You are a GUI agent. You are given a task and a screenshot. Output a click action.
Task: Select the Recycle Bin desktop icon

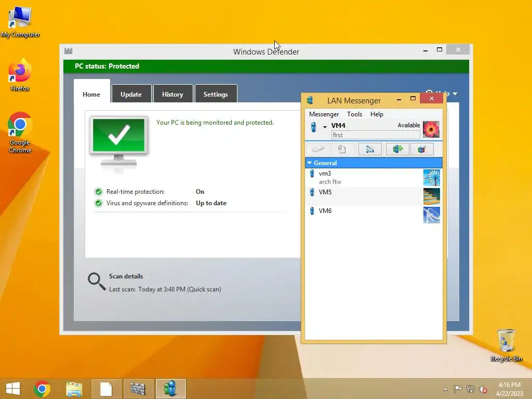[506, 345]
